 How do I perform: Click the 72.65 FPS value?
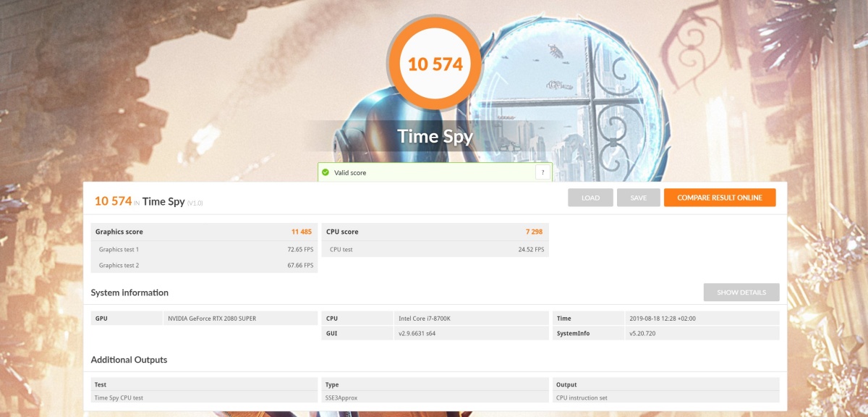(300, 250)
